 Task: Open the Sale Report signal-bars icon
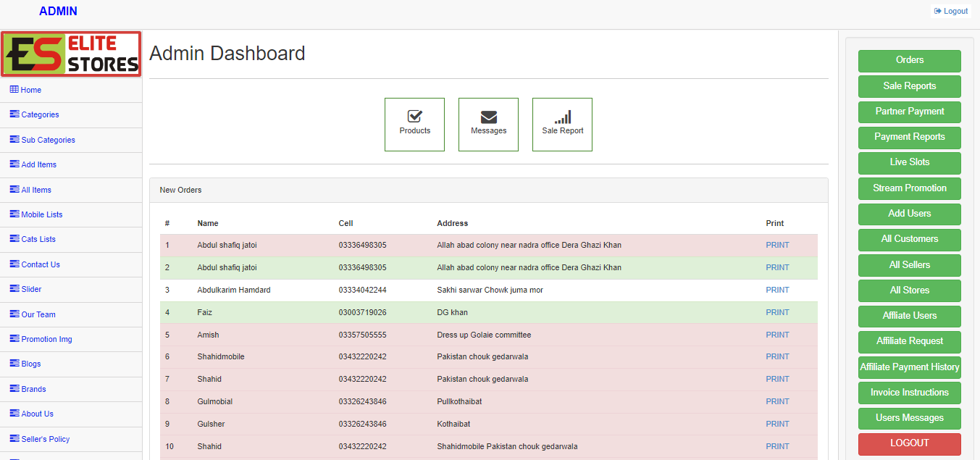click(562, 117)
